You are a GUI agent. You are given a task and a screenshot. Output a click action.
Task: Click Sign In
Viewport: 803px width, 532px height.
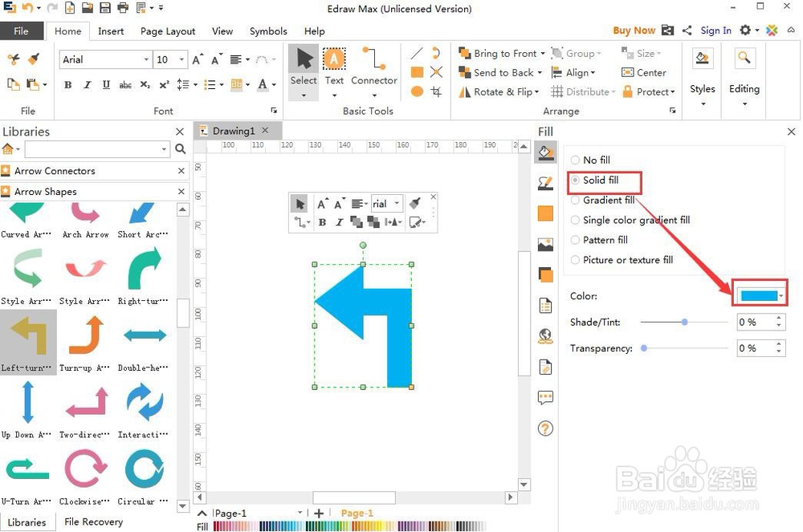pos(715,30)
